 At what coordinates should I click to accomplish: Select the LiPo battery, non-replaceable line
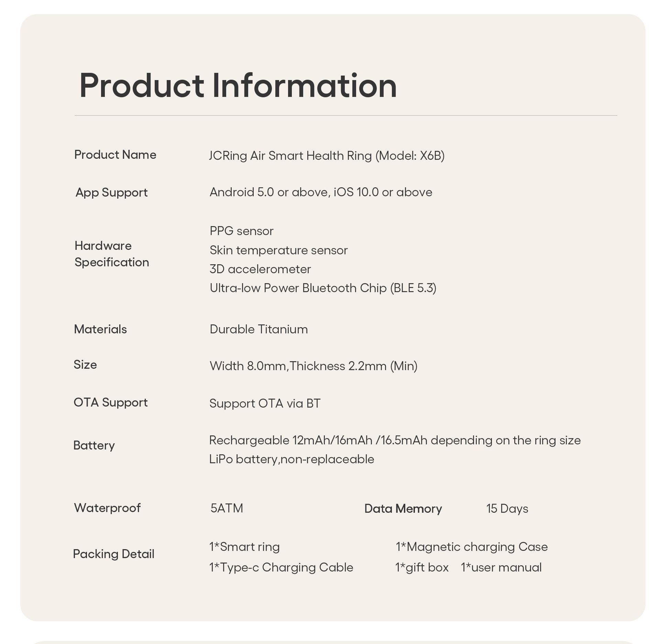pos(291,459)
